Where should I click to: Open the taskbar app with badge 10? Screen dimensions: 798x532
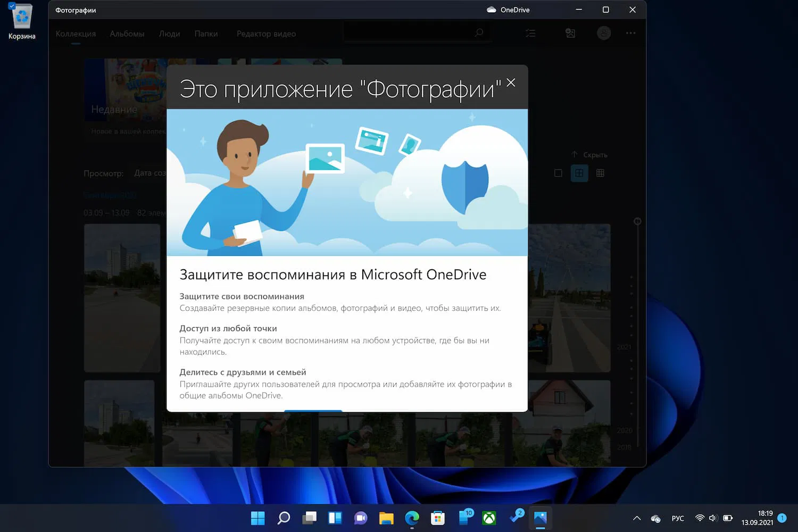click(x=464, y=517)
